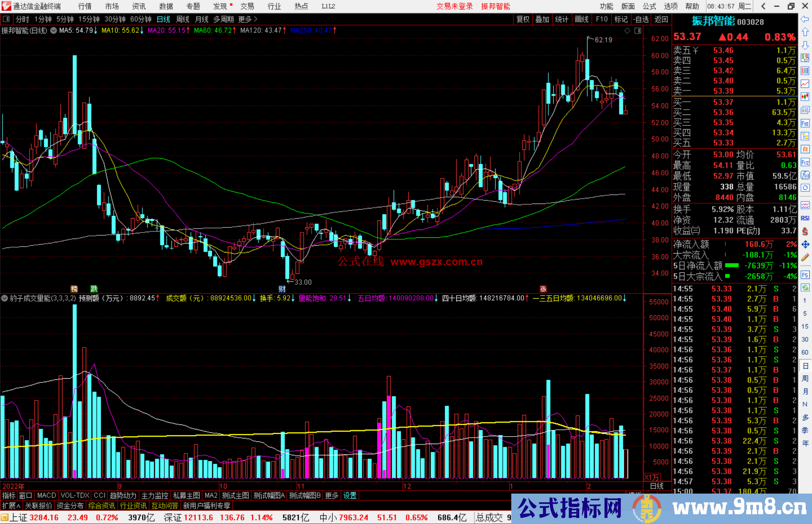The height and width of the screenshot is (524, 812).
Task: Open the F10 company info sidebar icon
Action: (x=805, y=124)
